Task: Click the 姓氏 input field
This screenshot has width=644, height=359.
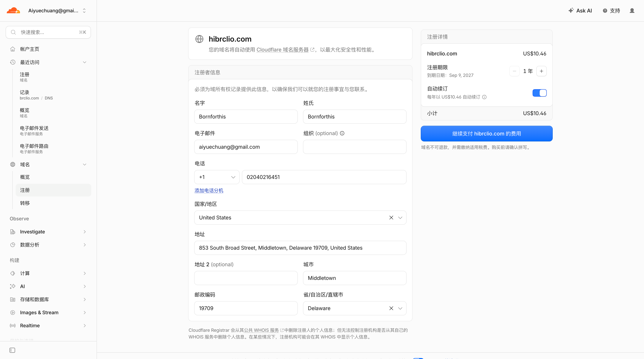Action: 354,117
